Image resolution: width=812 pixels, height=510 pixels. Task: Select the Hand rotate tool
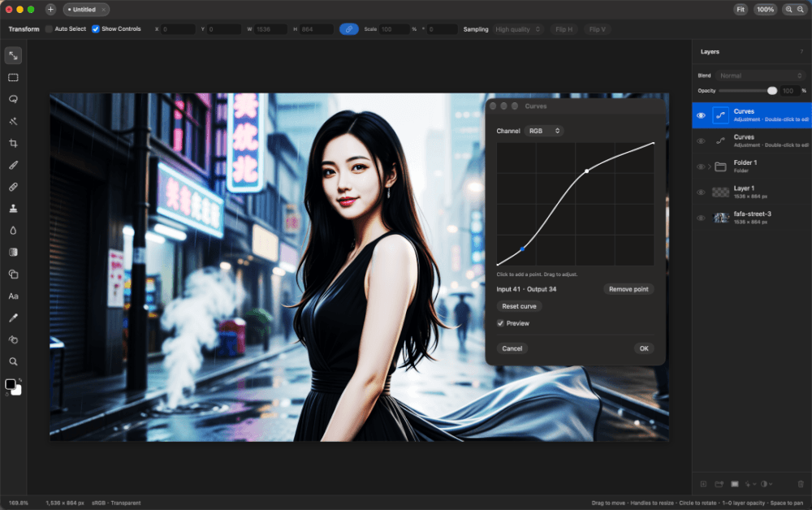(x=13, y=339)
